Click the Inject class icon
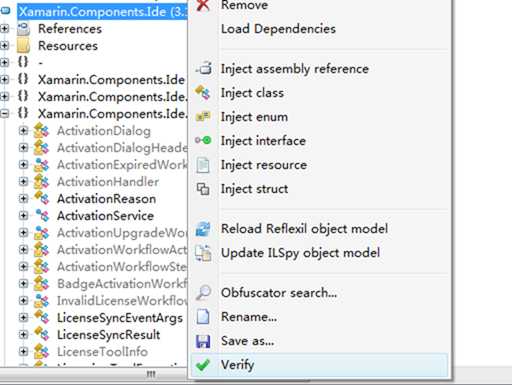 pos(203,92)
